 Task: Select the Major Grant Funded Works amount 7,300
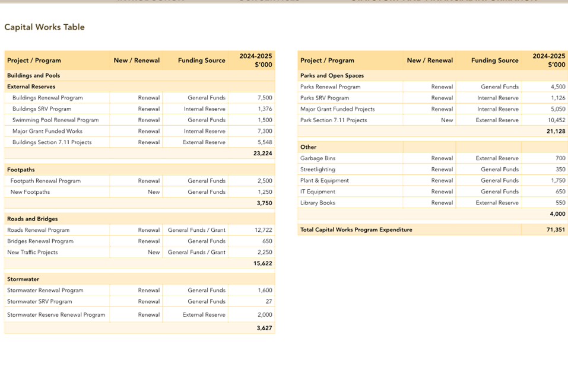pyautogui.click(x=265, y=131)
